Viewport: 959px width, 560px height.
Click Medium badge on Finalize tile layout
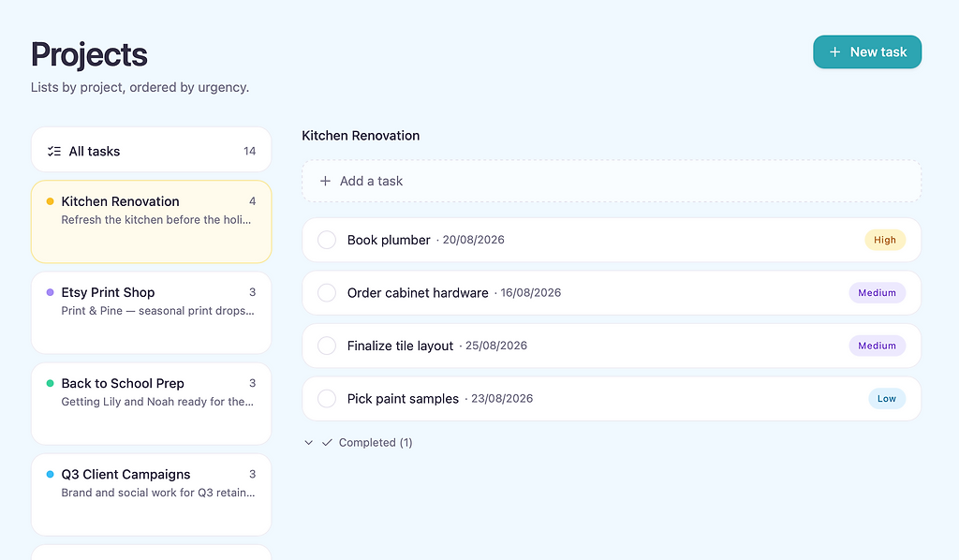point(877,346)
